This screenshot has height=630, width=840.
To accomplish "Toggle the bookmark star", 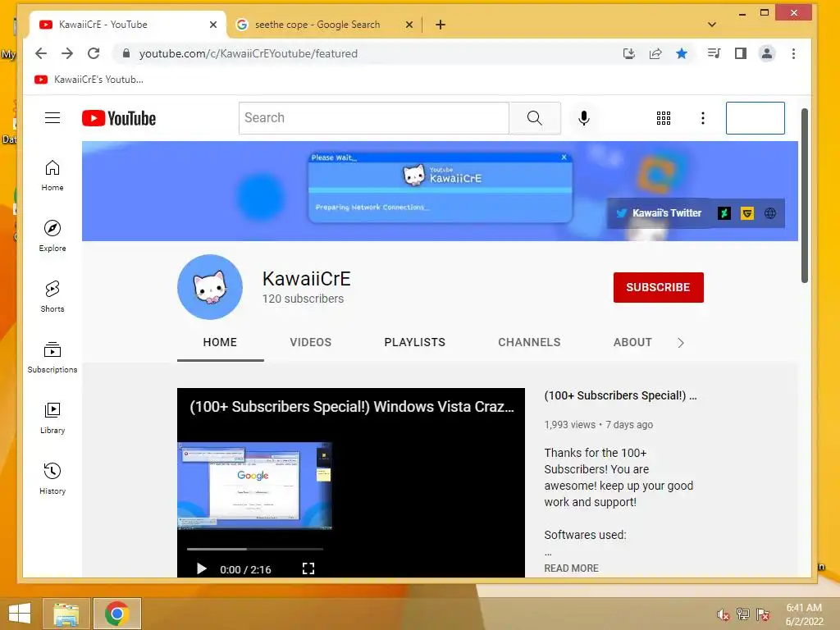I will coord(682,53).
